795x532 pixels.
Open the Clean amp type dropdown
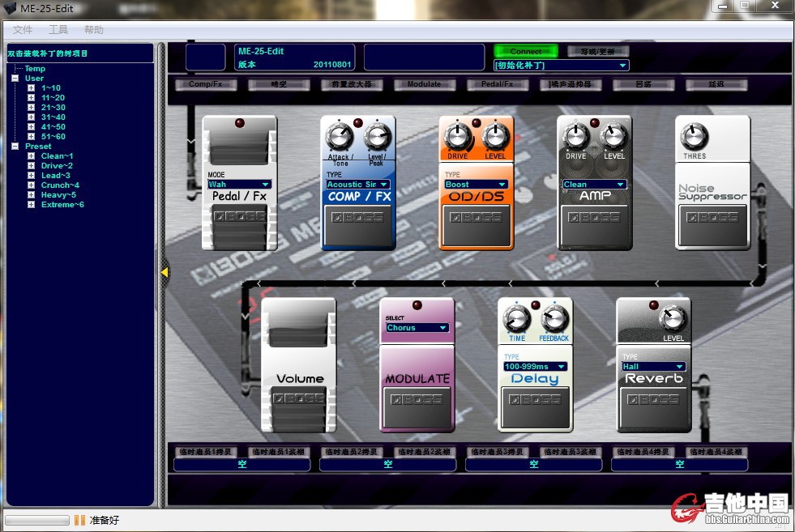tap(594, 185)
